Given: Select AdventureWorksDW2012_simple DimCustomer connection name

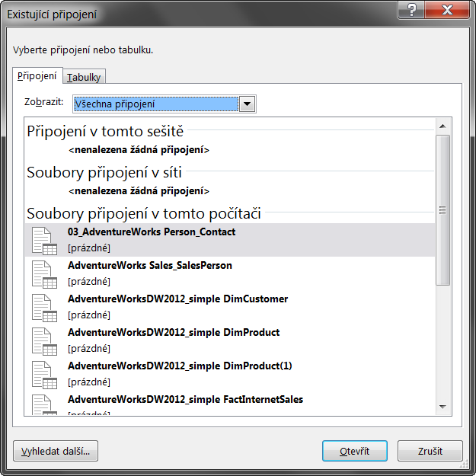Looking at the screenshot, I should pos(178,299).
